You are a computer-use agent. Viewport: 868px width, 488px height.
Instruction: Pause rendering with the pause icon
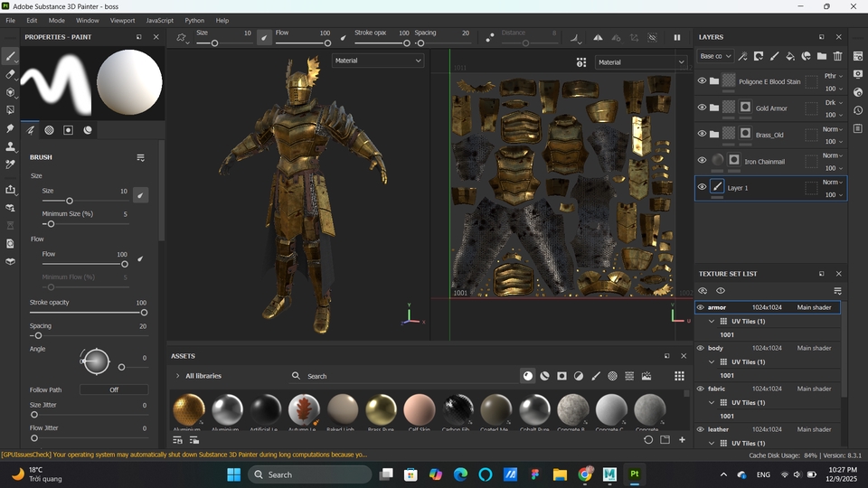(x=676, y=38)
